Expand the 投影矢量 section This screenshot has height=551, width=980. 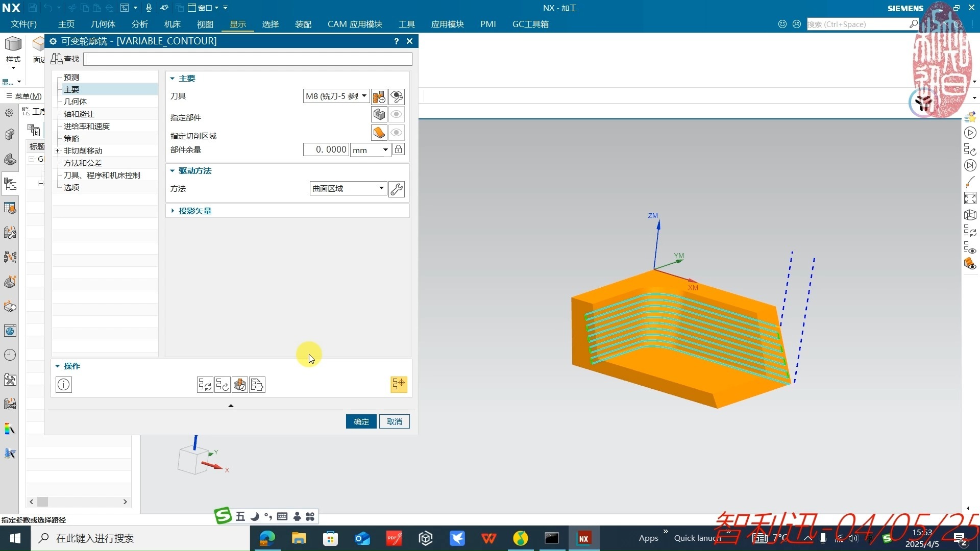click(x=194, y=211)
